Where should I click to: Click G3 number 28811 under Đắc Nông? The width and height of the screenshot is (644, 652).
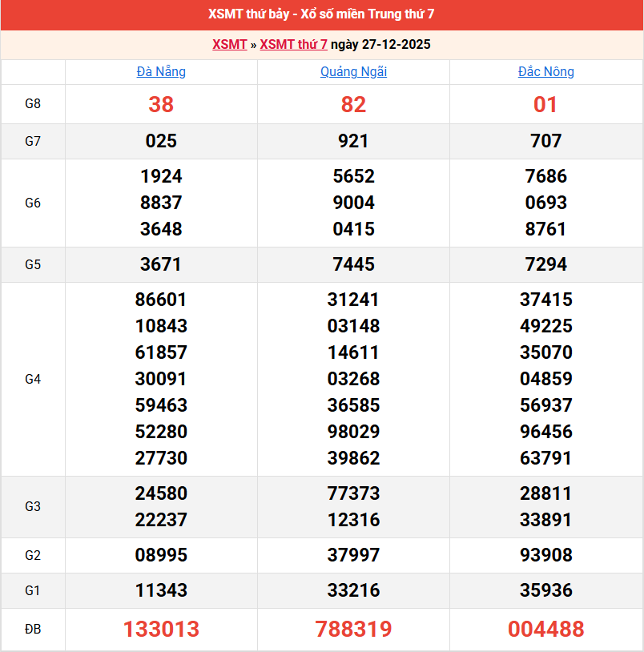click(x=547, y=493)
